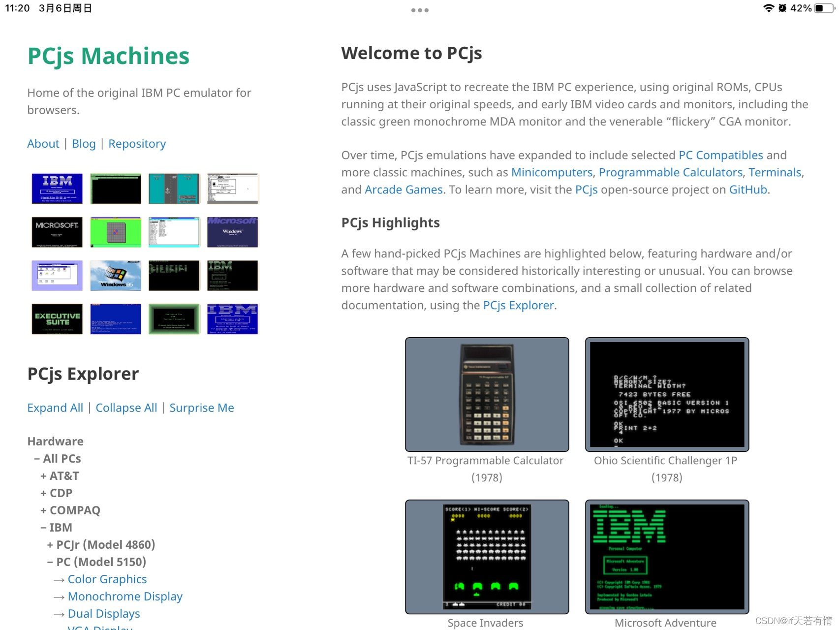Open the teal road game thumbnail
Image resolution: width=840 pixels, height=630 pixels.
[x=174, y=189]
